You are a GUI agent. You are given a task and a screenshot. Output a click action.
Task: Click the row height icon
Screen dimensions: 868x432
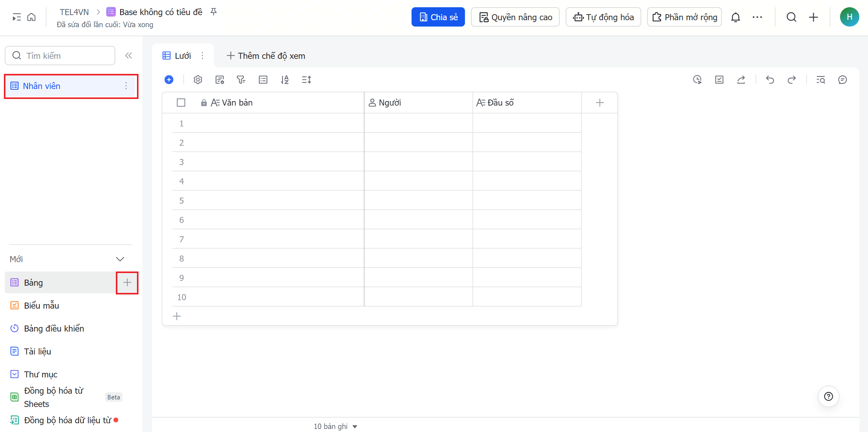coord(306,80)
